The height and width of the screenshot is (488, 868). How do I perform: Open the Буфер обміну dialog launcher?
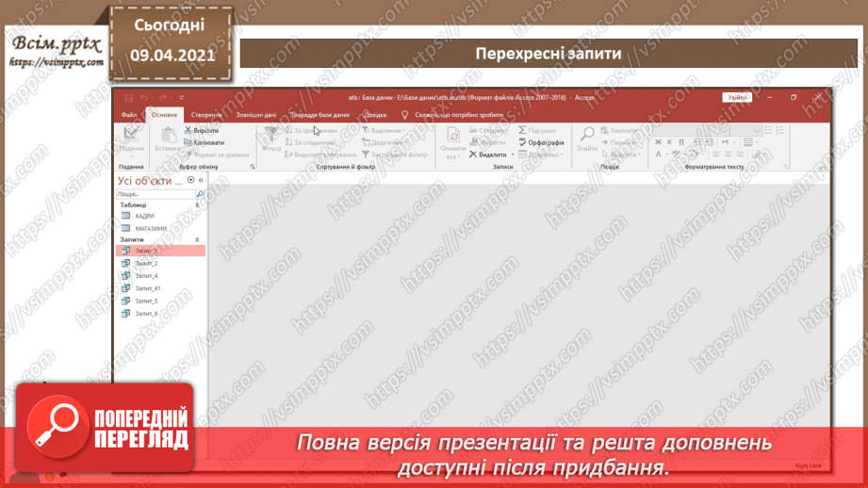point(253,167)
